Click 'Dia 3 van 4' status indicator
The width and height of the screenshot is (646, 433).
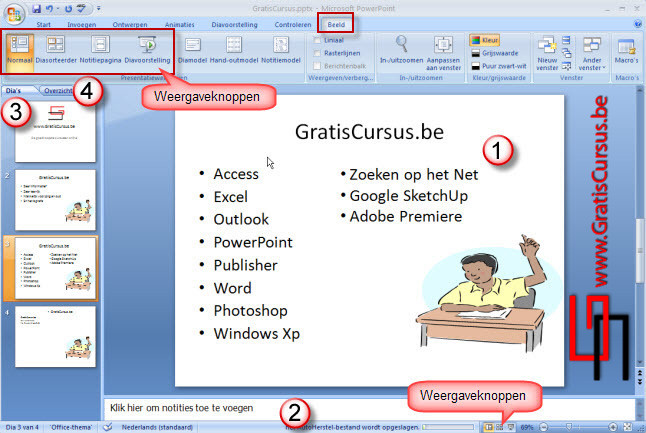22,427
